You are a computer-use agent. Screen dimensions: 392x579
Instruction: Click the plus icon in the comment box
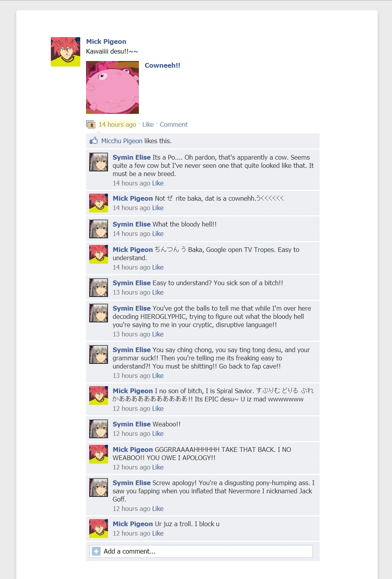pos(96,551)
